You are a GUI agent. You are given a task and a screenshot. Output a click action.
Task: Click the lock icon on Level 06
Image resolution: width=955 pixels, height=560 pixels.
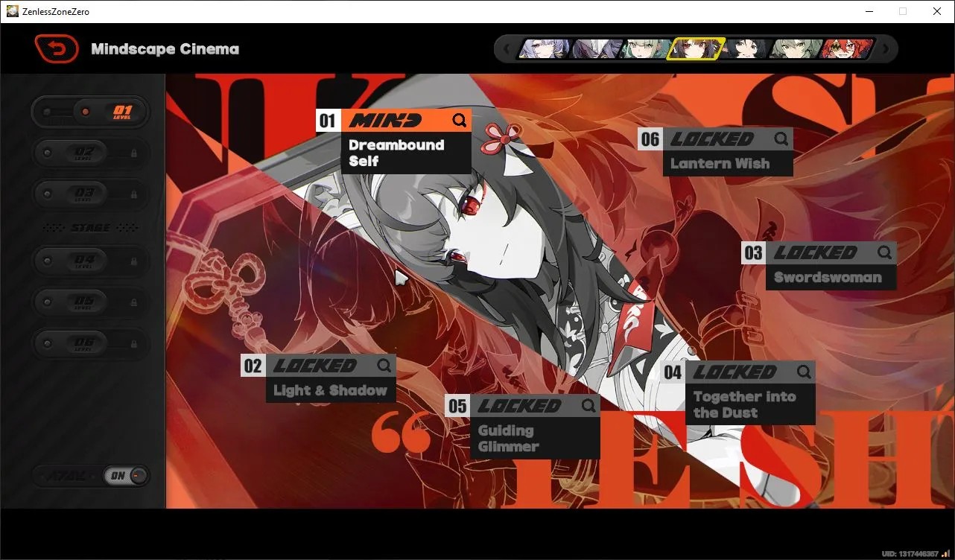(134, 343)
